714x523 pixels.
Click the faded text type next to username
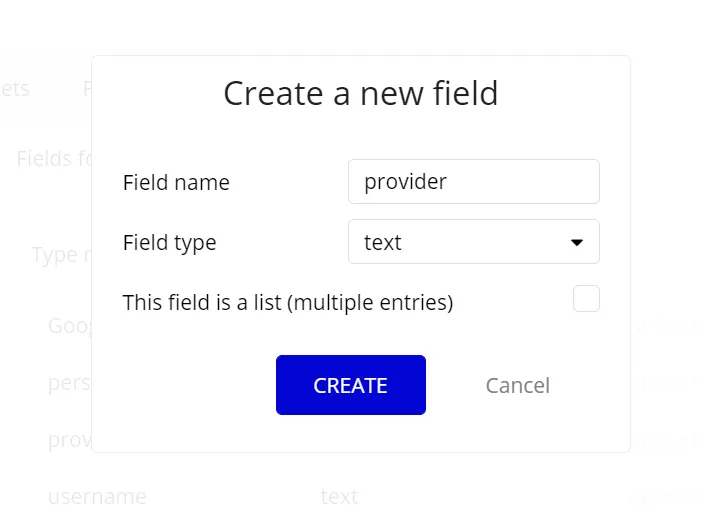[339, 496]
